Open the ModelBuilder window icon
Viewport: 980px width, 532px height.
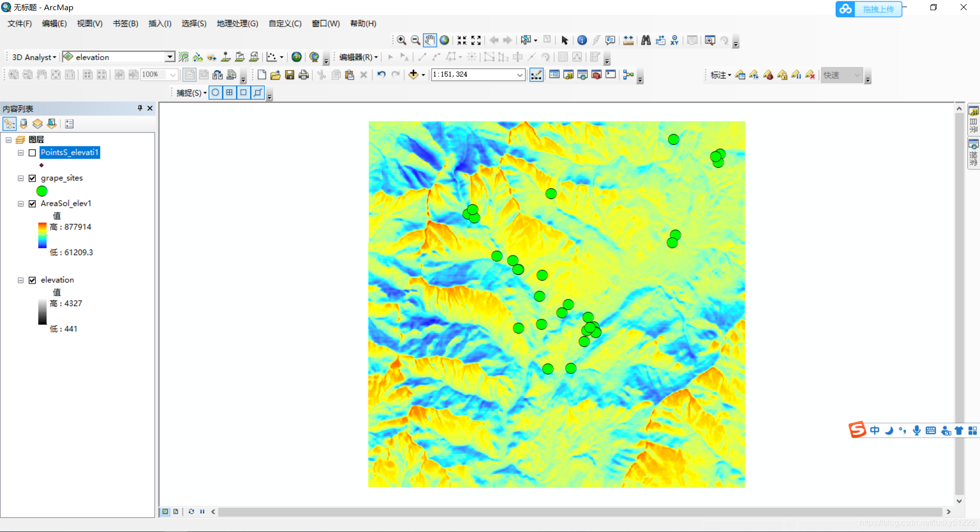pyautogui.click(x=628, y=74)
